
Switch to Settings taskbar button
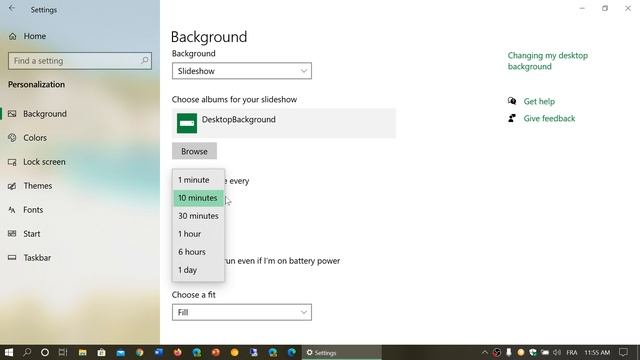(342, 352)
